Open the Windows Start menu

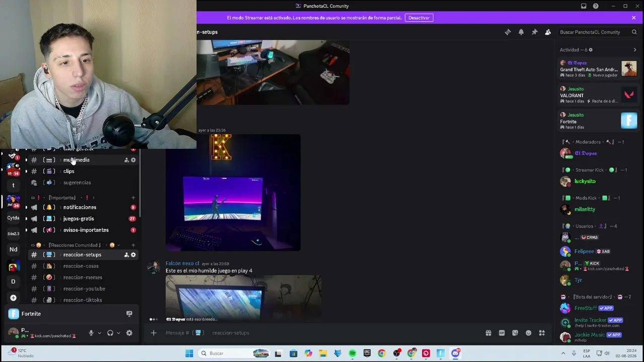(189, 353)
